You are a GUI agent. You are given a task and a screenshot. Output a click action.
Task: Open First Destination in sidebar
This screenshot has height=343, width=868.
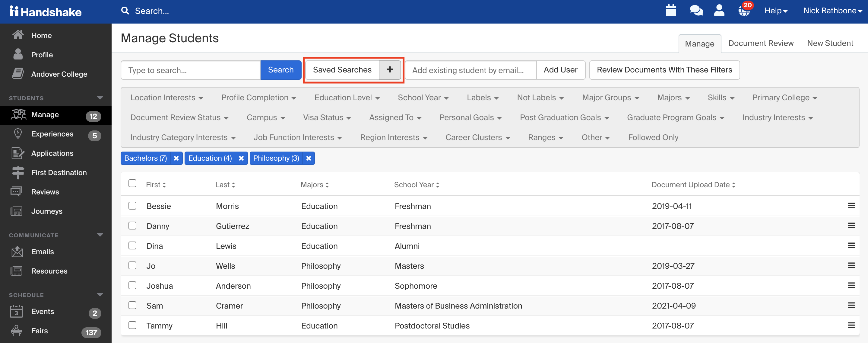tap(55, 173)
